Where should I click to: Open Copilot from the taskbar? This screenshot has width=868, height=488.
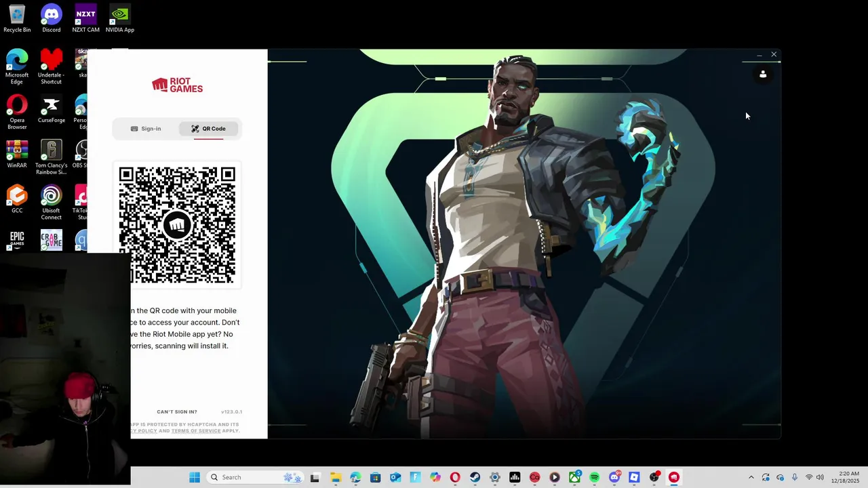tap(435, 477)
